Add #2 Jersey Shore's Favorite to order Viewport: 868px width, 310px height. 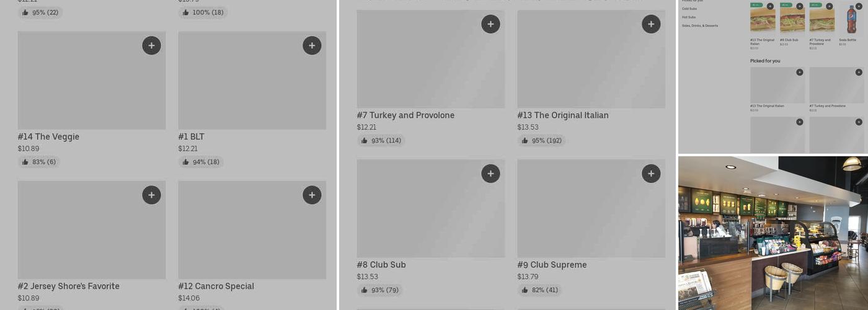[x=151, y=195]
